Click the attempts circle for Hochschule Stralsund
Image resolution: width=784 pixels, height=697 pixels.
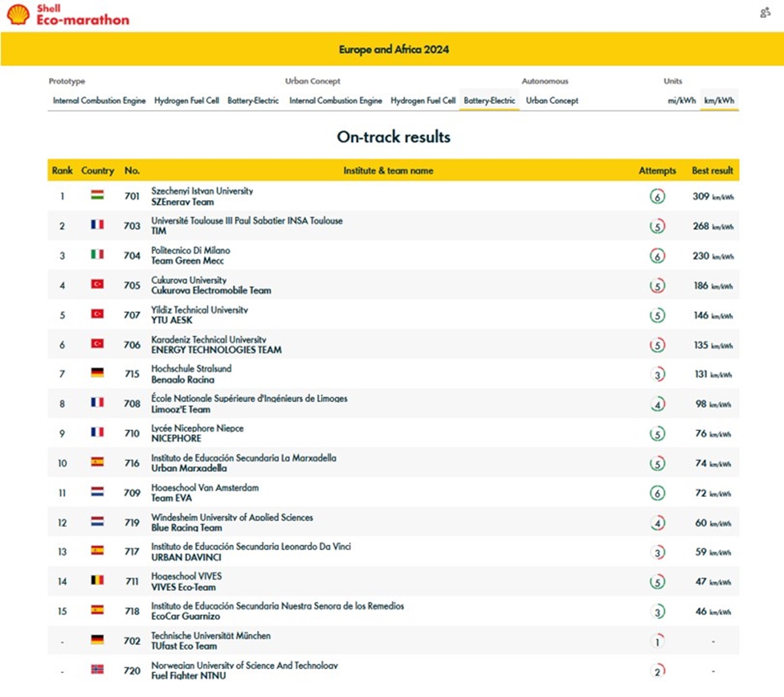click(657, 374)
